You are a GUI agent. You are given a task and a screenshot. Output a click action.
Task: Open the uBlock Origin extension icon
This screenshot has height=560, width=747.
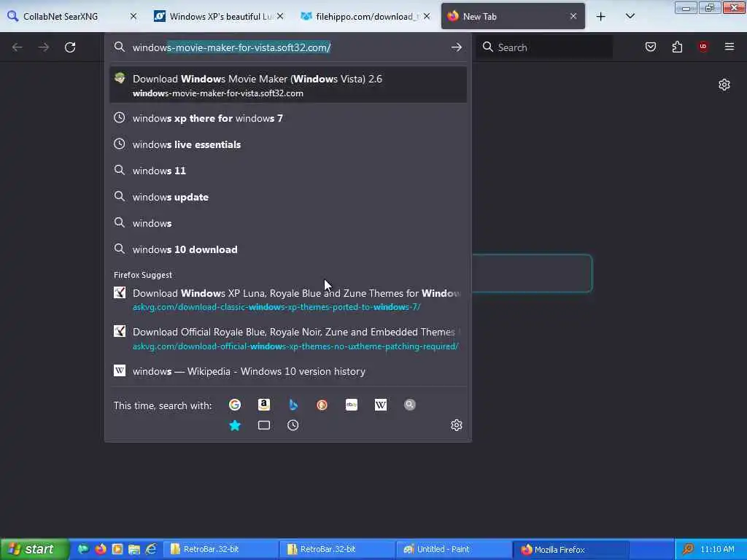[703, 47]
